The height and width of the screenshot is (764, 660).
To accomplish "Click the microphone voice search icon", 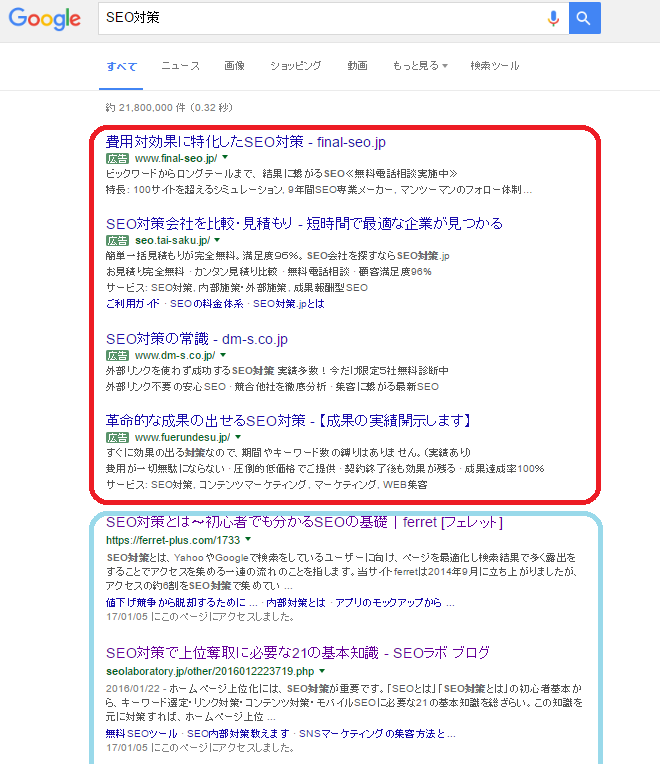I will click(x=553, y=18).
